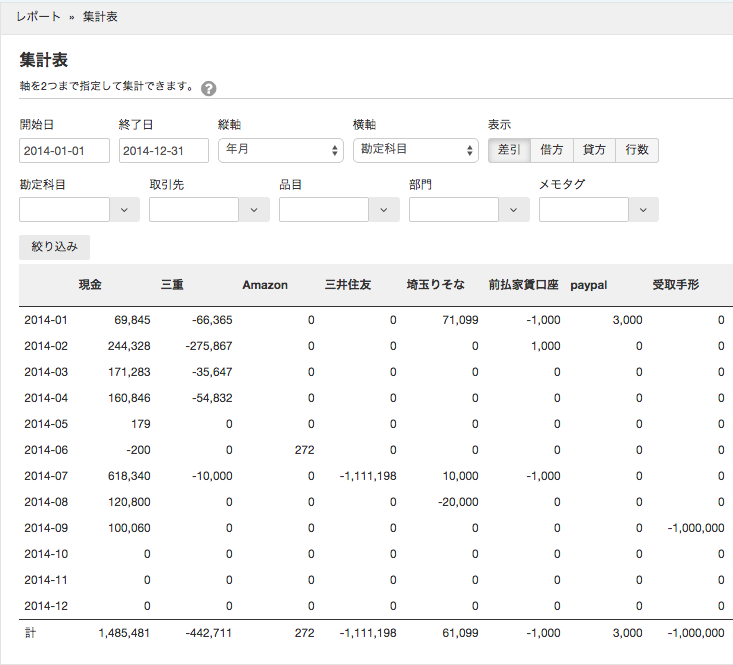The height and width of the screenshot is (665, 733).
Task: Select the 2014-04 row label
Action: pyautogui.click(x=46, y=398)
